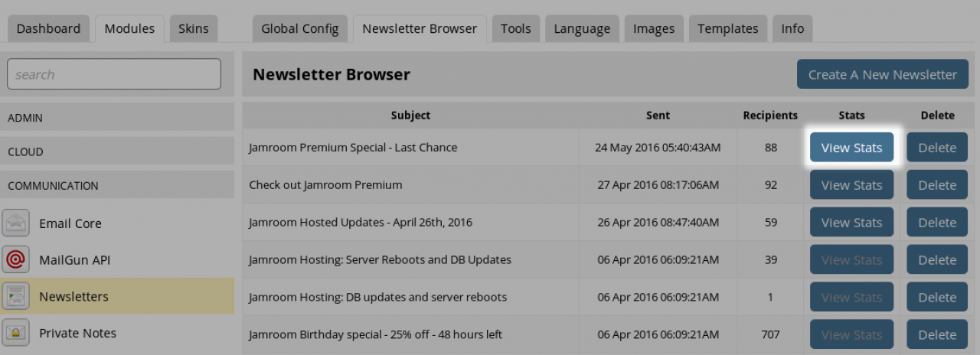This screenshot has height=355, width=980.
Task: Expand the ADMIN category section
Action: coord(117,118)
